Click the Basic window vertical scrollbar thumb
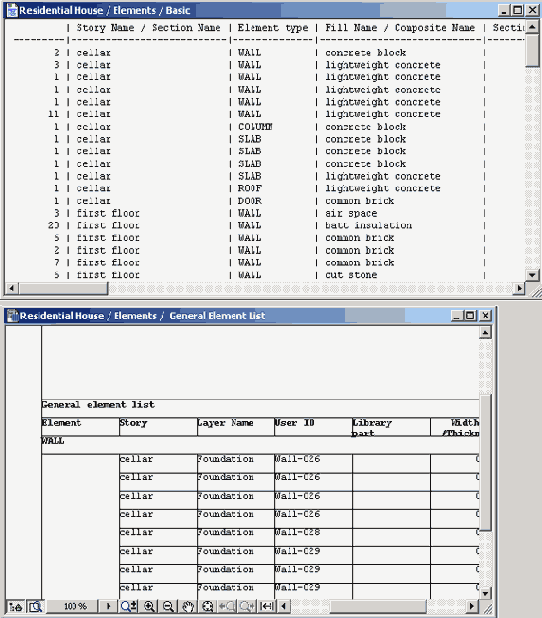The width and height of the screenshot is (542, 618). click(532, 51)
